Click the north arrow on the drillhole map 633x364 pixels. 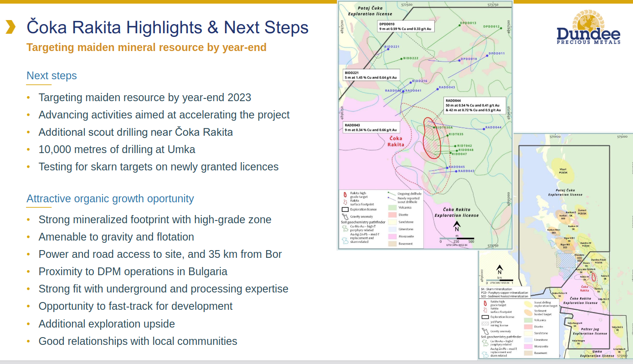(x=457, y=227)
